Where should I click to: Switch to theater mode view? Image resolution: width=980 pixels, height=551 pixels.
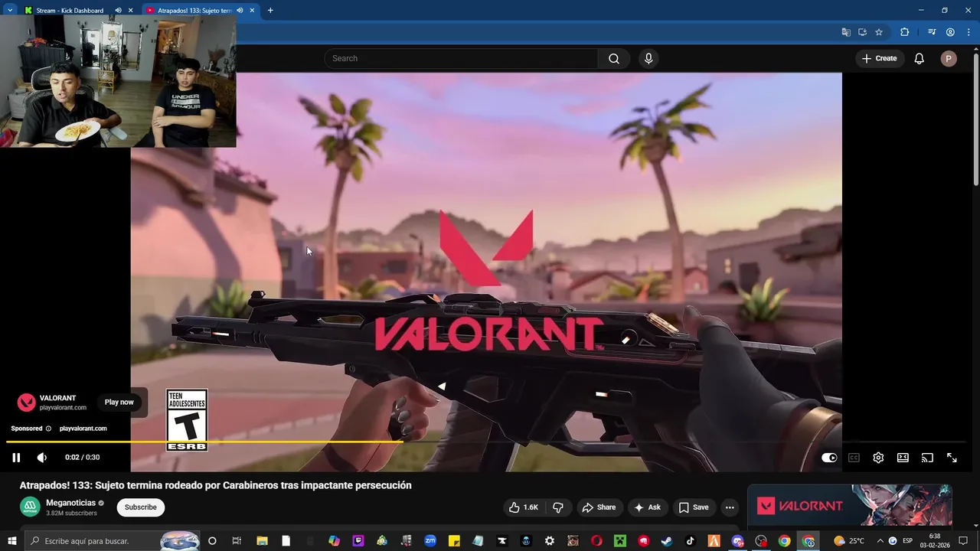coord(903,458)
